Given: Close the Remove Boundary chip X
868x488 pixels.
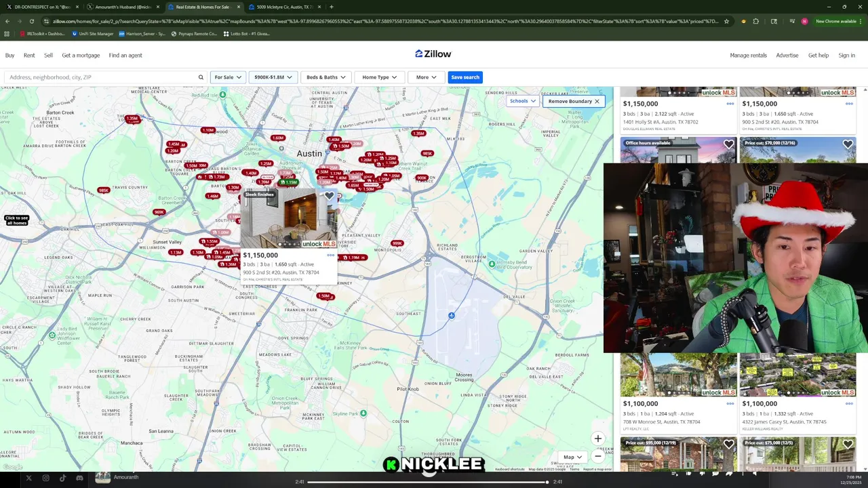Looking at the screenshot, I should click(x=597, y=101).
